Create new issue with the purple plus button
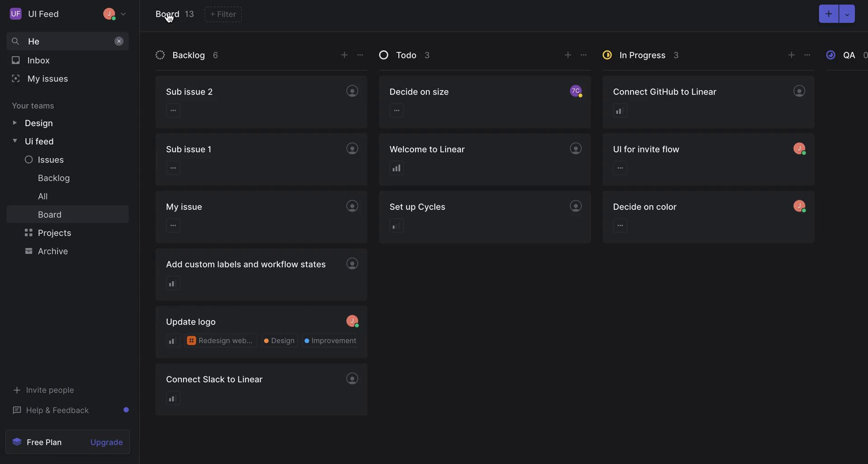Image resolution: width=868 pixels, height=464 pixels. (829, 14)
